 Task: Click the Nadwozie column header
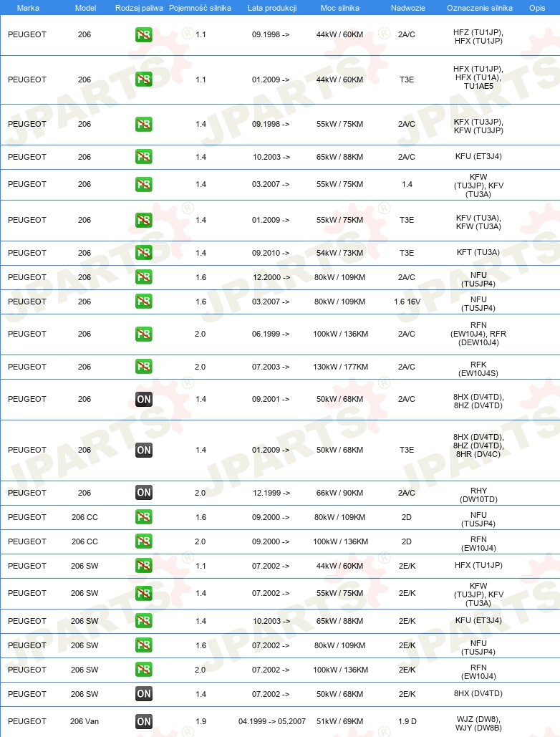pos(407,8)
